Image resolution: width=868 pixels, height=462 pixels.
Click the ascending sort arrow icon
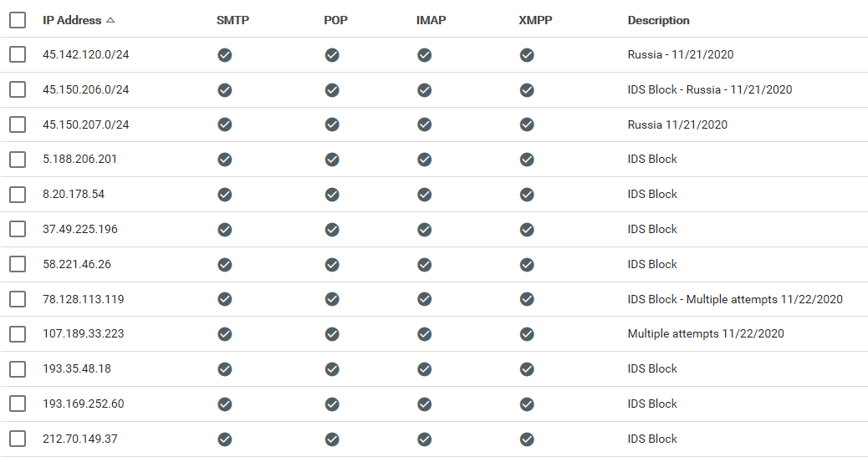coord(111,20)
